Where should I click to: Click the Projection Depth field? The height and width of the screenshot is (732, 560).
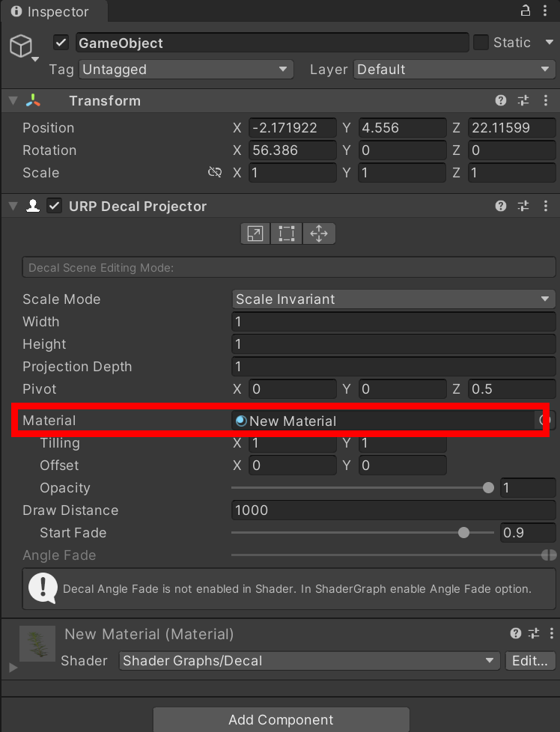pos(393,367)
